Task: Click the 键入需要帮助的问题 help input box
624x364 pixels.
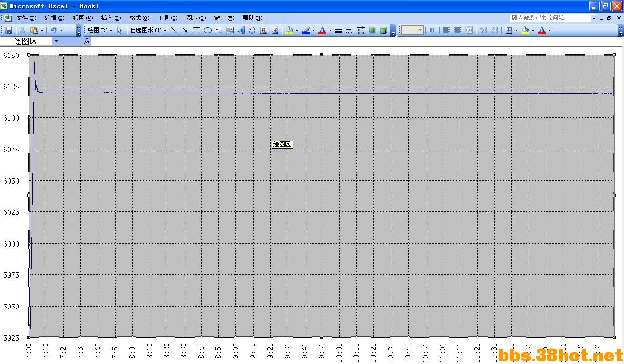Action: tap(550, 18)
